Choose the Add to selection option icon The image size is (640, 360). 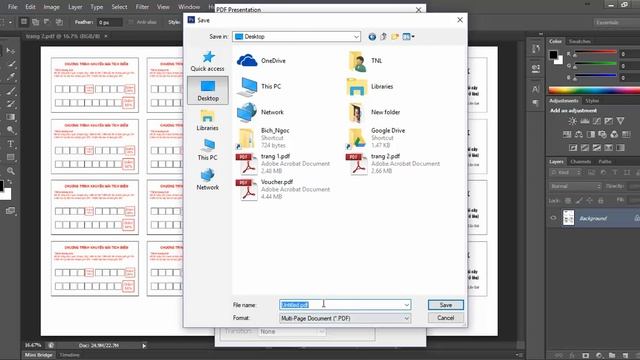click(36, 22)
